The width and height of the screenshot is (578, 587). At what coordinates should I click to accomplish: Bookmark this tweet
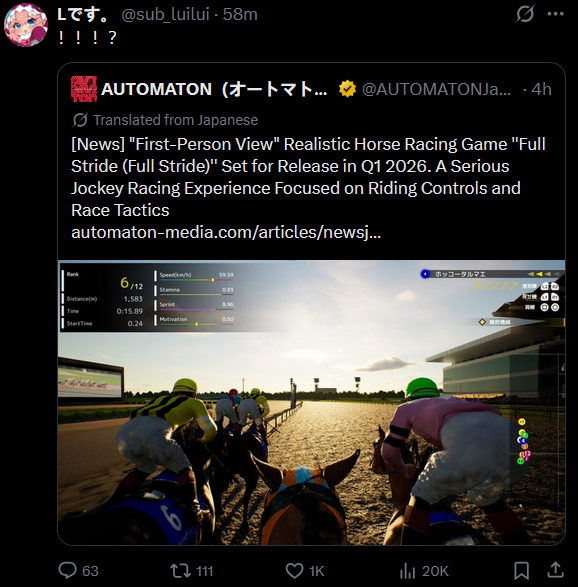pos(521,571)
